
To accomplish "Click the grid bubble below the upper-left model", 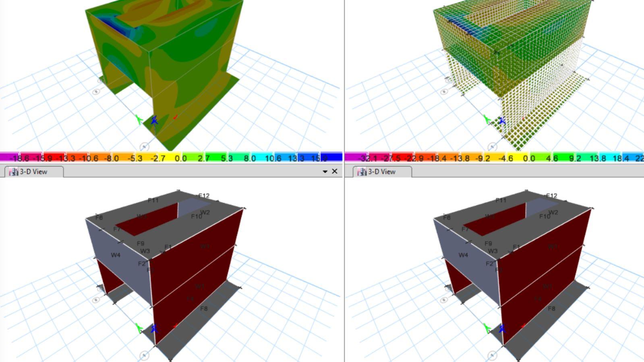I will tap(144, 147).
